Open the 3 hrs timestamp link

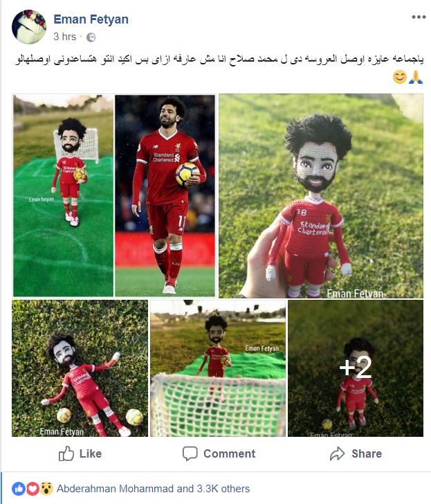pos(64,37)
